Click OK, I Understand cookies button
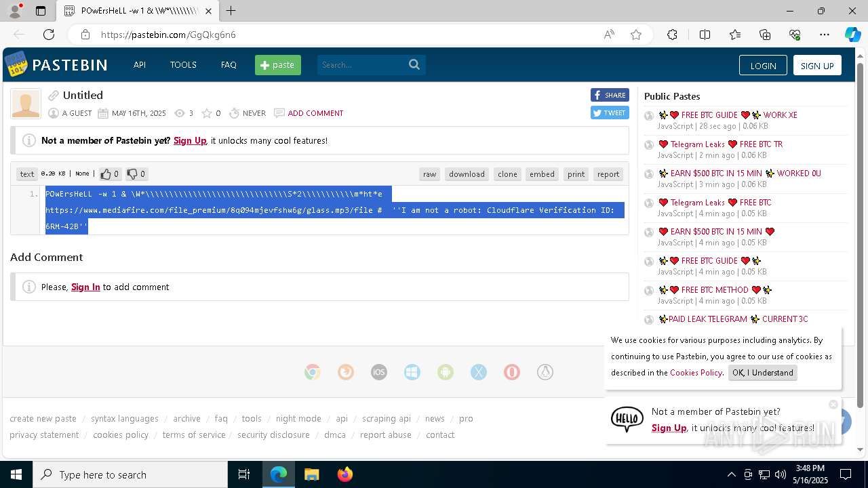The width and height of the screenshot is (868, 488). [763, 373]
